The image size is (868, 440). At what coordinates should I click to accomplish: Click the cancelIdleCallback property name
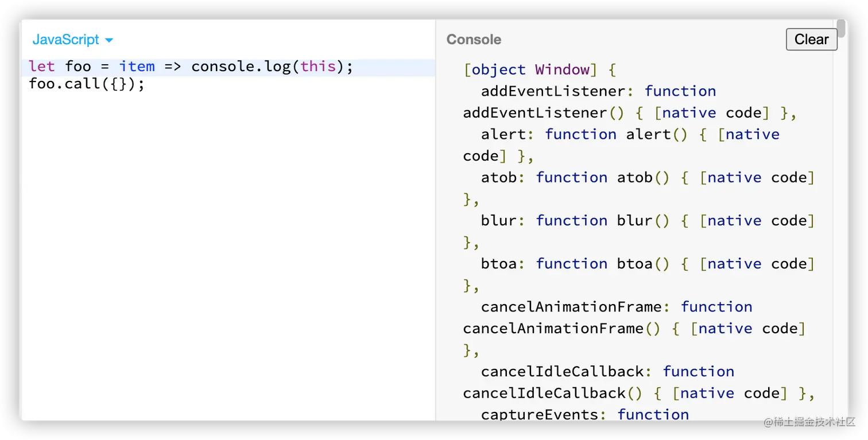(x=563, y=371)
